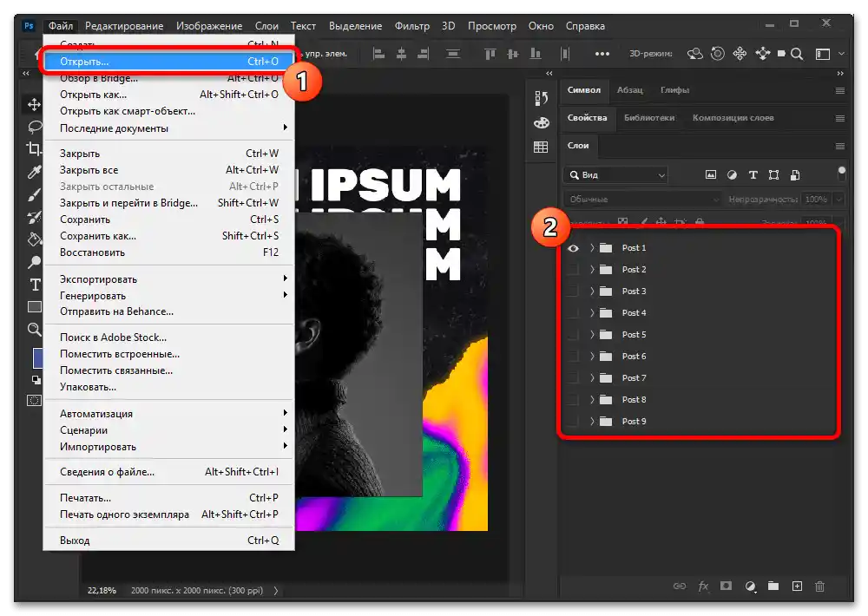The height and width of the screenshot is (616, 868).
Task: Add a layer style with fx button
Action: tap(703, 587)
